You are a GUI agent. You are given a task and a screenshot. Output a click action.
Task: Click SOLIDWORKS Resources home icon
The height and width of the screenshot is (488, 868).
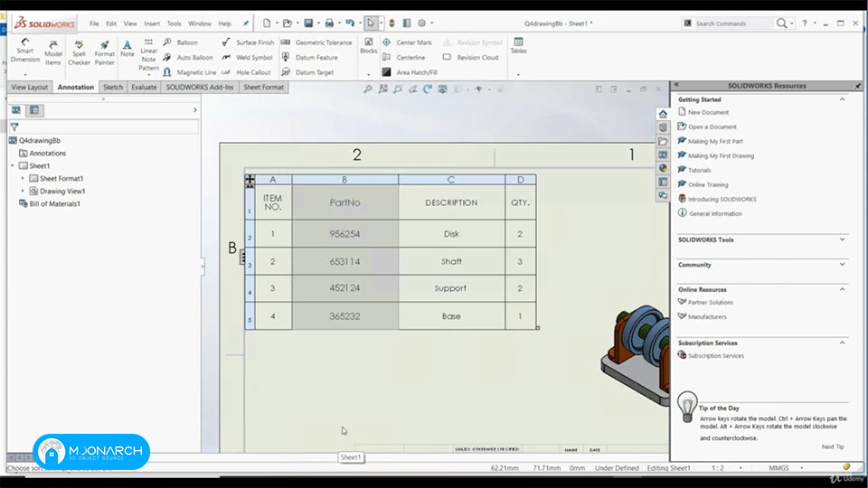coord(663,114)
